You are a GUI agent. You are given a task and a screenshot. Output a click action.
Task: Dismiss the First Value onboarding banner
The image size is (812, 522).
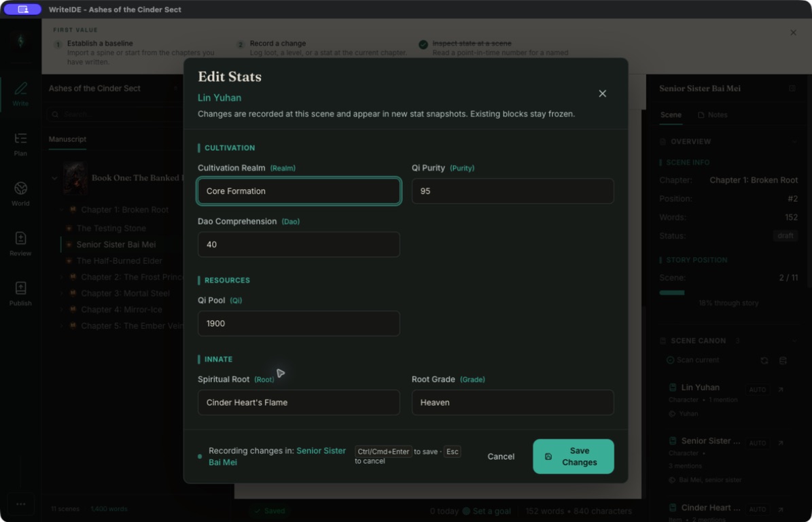pyautogui.click(x=794, y=33)
